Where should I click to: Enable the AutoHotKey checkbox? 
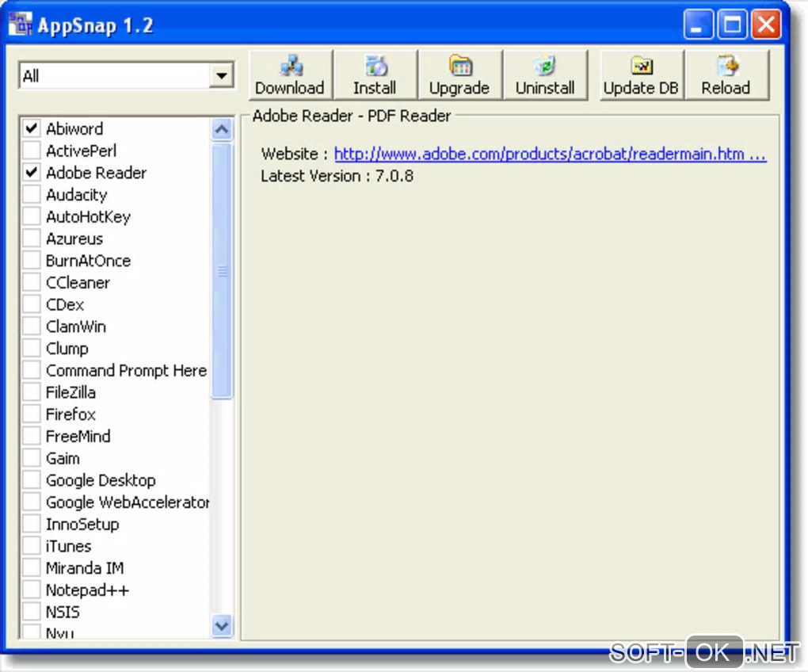32,216
